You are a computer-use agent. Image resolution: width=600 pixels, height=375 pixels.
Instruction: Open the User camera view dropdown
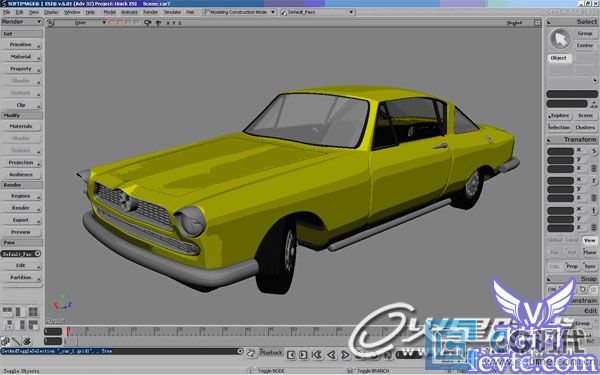pos(81,23)
